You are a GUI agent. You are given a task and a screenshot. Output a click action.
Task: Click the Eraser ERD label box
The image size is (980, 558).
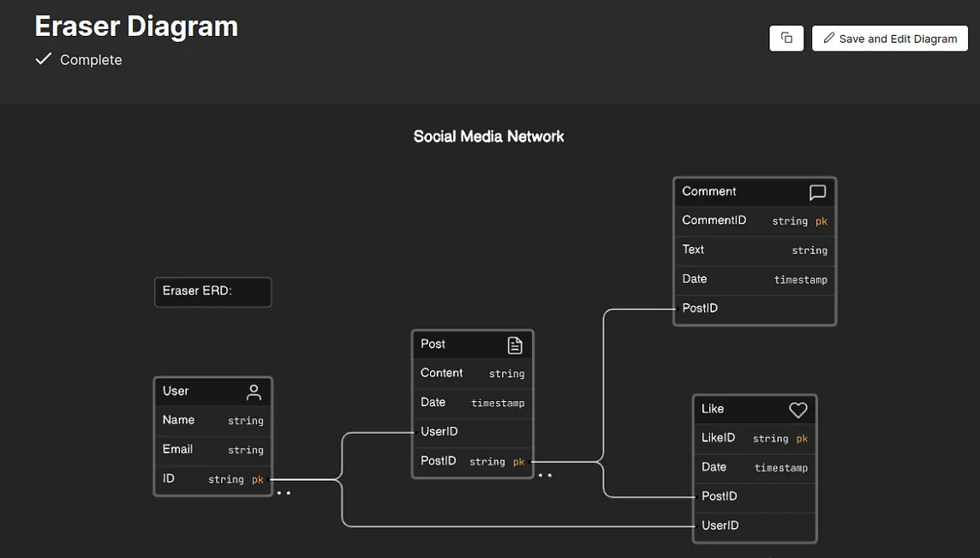(x=212, y=291)
